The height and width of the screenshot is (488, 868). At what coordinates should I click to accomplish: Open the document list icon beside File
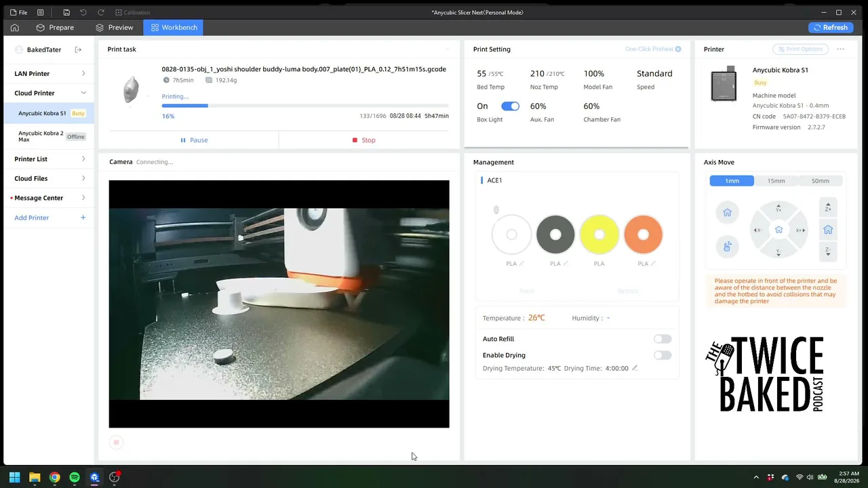41,12
